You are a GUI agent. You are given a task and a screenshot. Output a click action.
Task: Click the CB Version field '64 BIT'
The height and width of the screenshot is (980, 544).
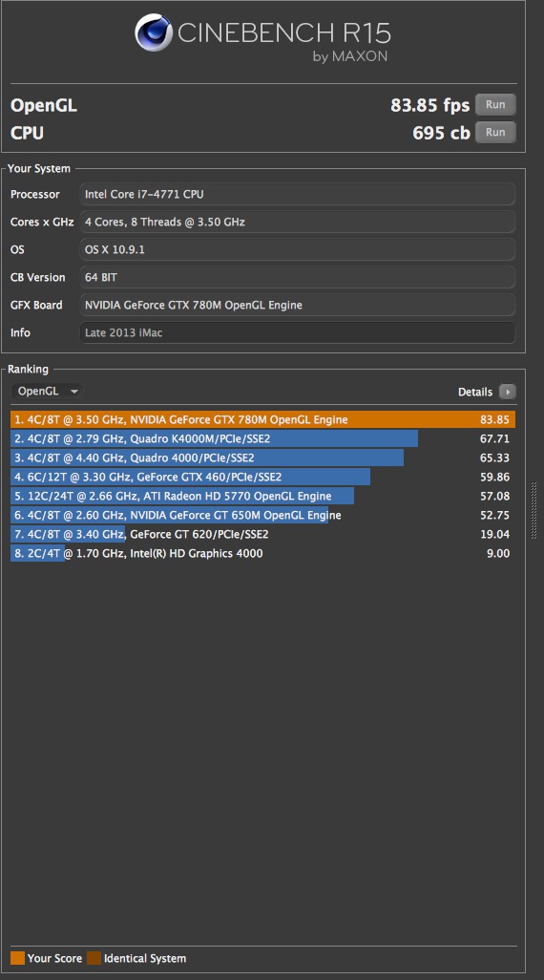[x=298, y=277]
